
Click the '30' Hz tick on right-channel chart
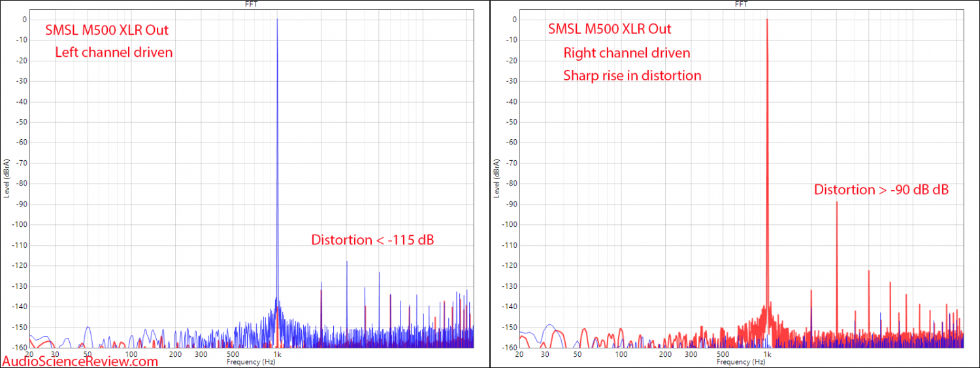(546, 354)
